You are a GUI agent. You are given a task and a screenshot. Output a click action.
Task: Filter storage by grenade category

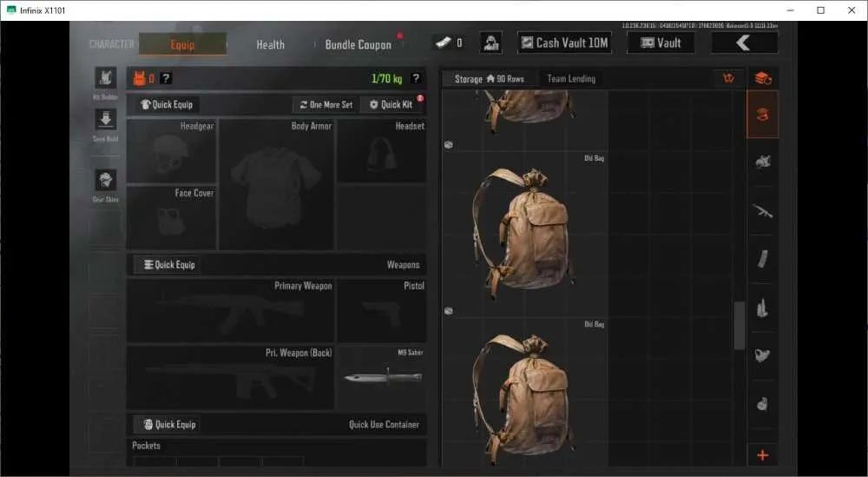[x=763, y=404]
